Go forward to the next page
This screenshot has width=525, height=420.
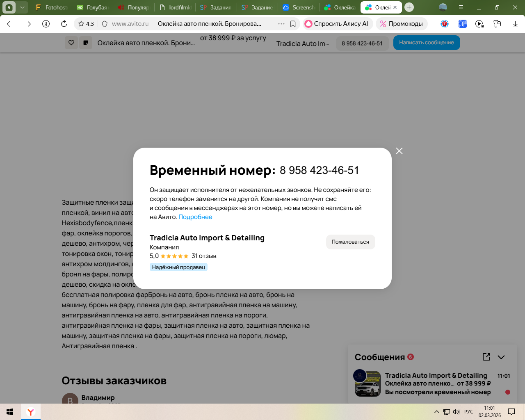[28, 24]
